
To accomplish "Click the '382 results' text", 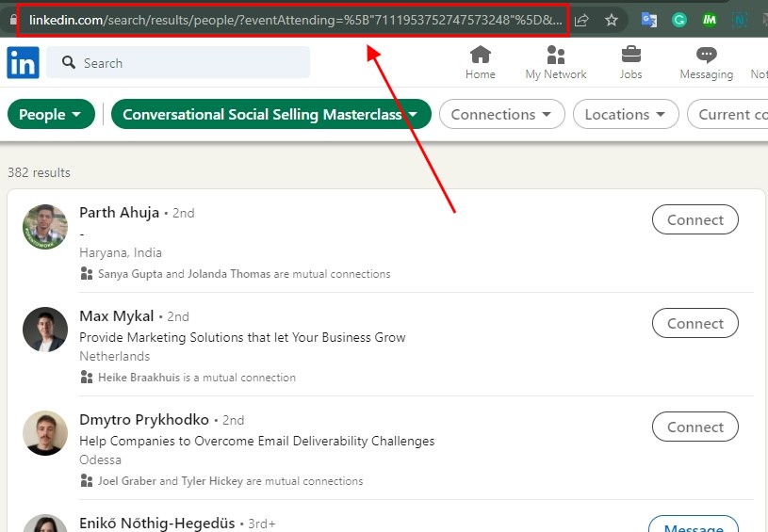I will pos(40,172).
